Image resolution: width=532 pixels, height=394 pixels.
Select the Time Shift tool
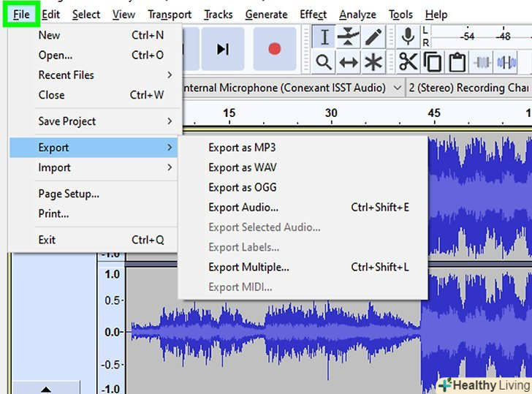tap(349, 62)
